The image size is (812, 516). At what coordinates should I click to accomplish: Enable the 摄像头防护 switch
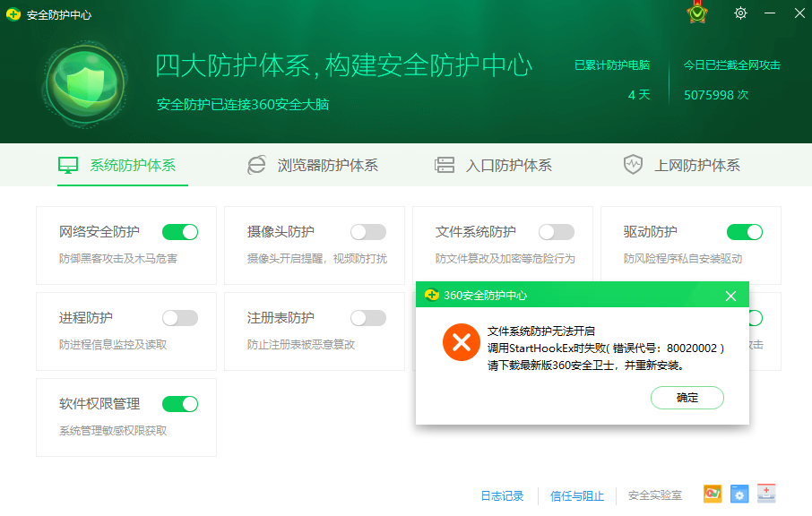pos(368,232)
